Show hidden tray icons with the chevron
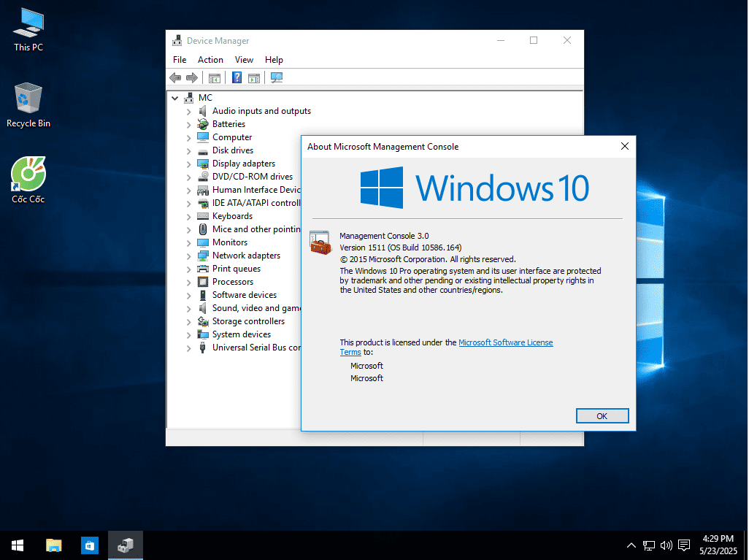This screenshot has height=560, width=749. 631,545
